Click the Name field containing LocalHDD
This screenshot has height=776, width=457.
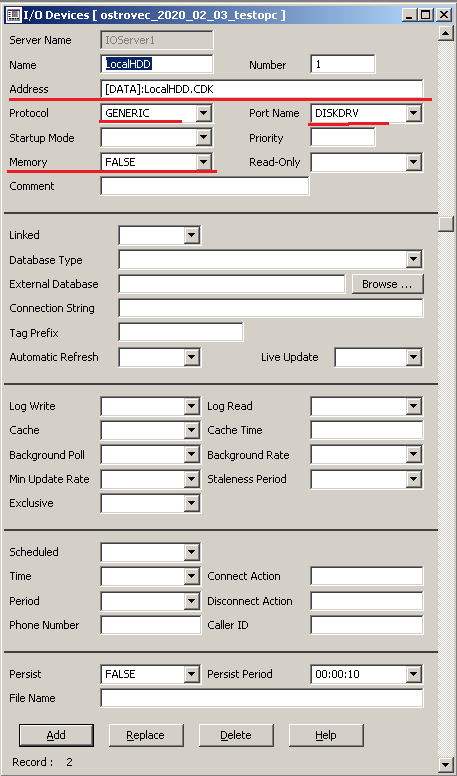click(157, 64)
